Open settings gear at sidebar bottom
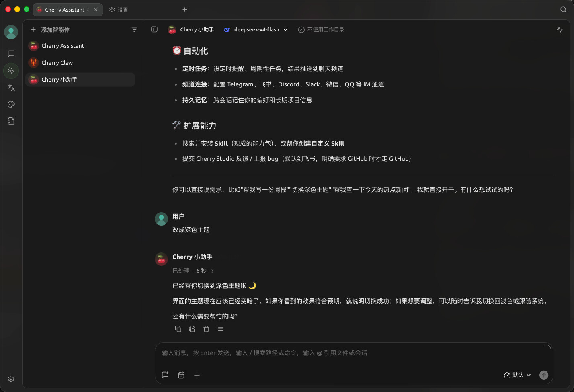574x392 pixels. [x=11, y=379]
